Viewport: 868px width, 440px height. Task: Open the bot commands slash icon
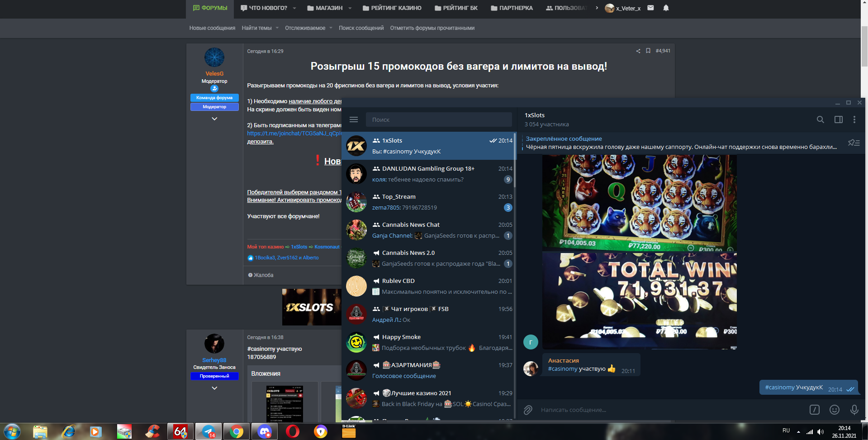(x=814, y=410)
